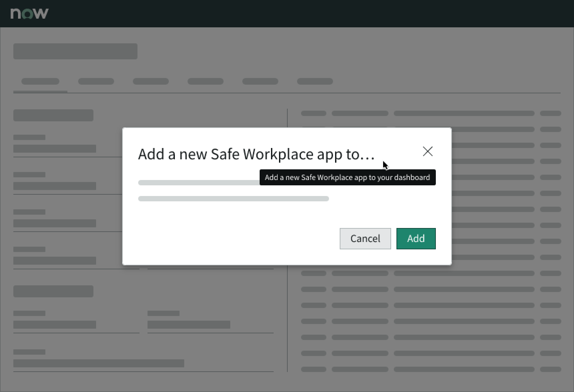Select the top row in right-side list
Viewport: 574px width, 392px height.
[431, 113]
